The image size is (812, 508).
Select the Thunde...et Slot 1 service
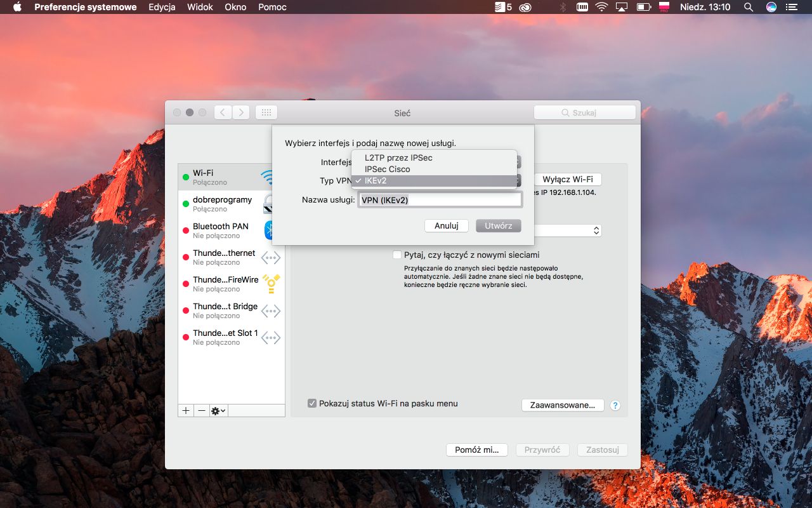click(232, 337)
